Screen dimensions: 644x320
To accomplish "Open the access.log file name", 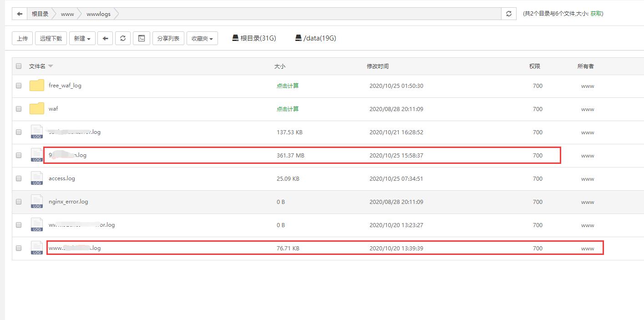I will 62,178.
